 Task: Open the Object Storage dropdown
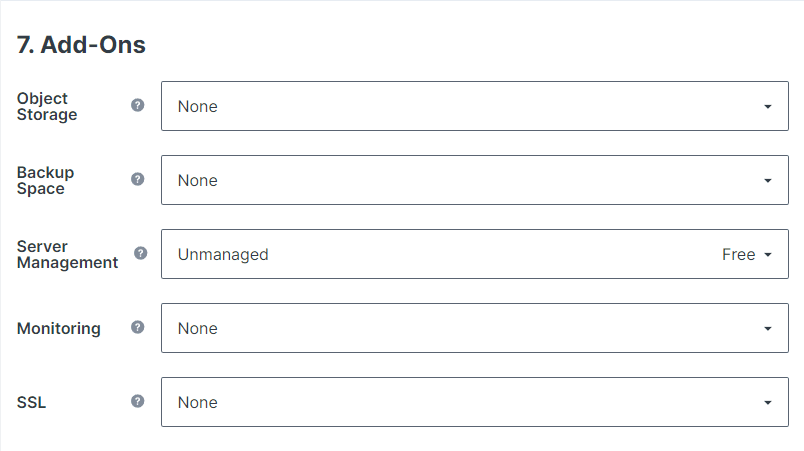[x=475, y=106]
